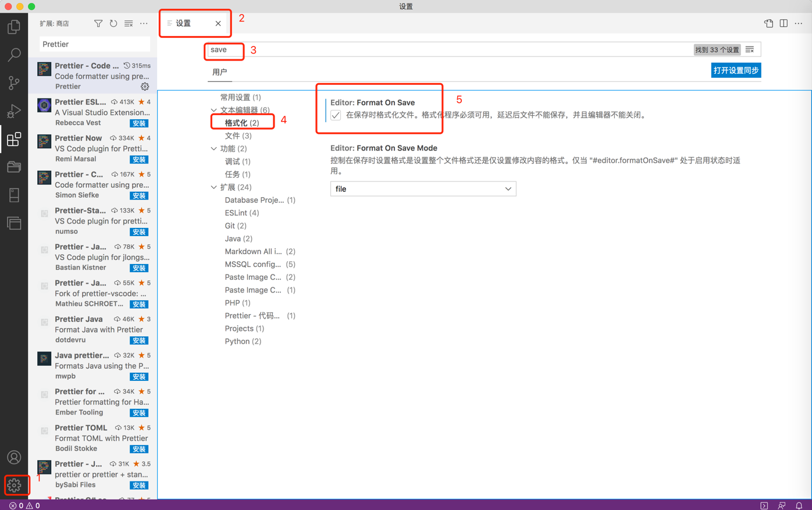Open feedback icon in status bar
Viewport: 812px width, 510px height.
[782, 505]
